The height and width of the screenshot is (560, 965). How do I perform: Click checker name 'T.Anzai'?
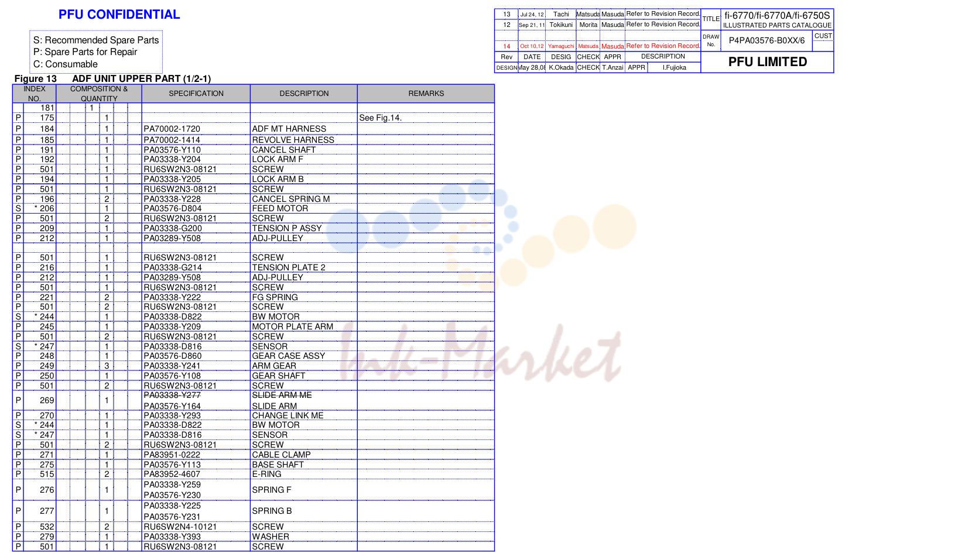pos(612,67)
